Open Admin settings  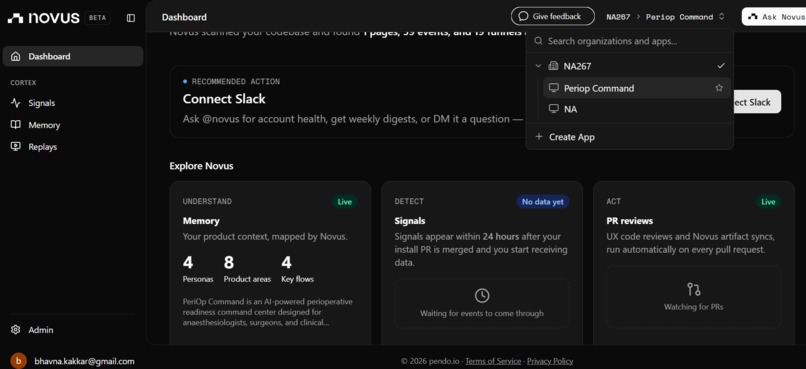(x=73, y=330)
